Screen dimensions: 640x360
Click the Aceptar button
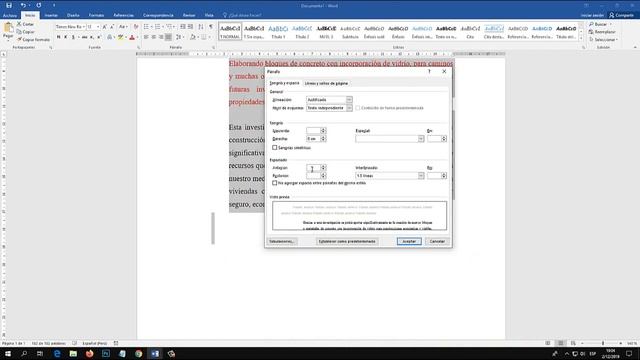[x=409, y=241]
